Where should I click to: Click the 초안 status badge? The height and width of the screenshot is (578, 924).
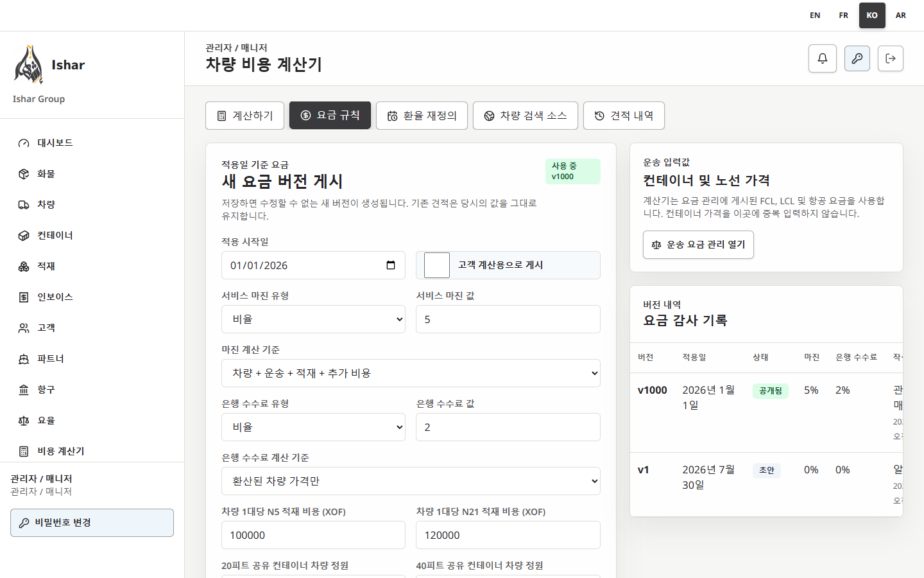click(767, 471)
